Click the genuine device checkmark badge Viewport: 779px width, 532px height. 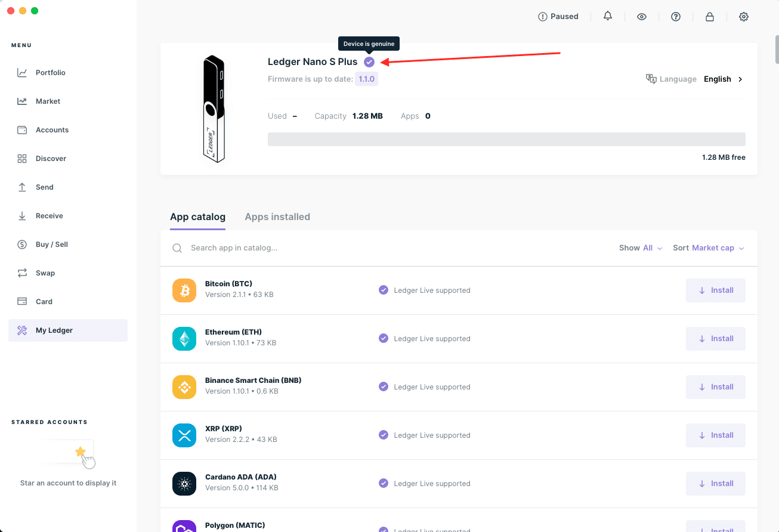point(369,62)
